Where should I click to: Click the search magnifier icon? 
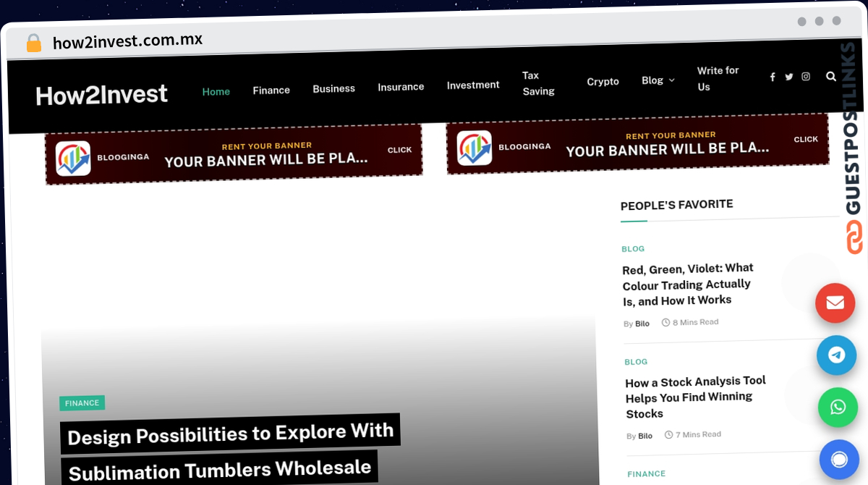tap(831, 76)
